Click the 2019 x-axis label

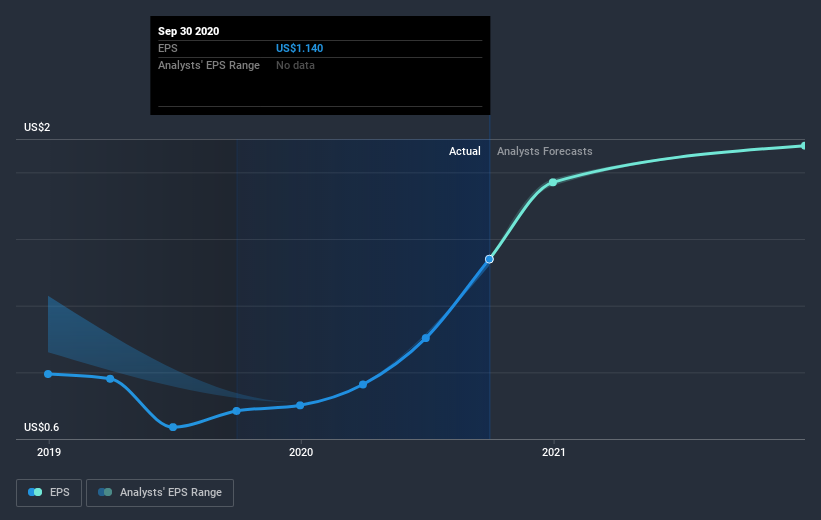(49, 452)
